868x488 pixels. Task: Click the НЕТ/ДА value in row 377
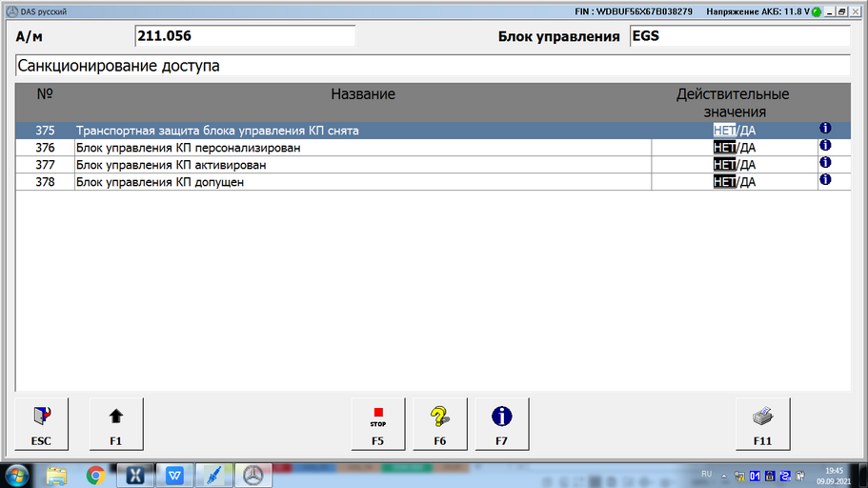click(x=734, y=165)
